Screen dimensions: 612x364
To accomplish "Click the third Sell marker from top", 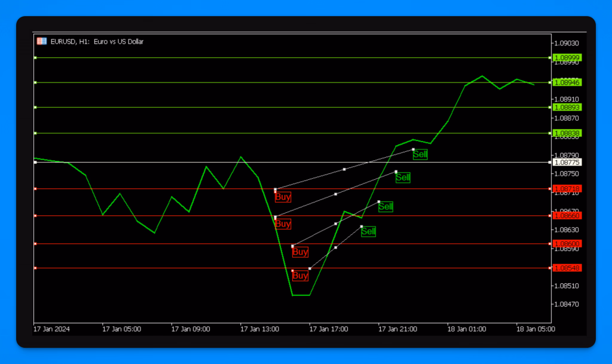I will (385, 207).
